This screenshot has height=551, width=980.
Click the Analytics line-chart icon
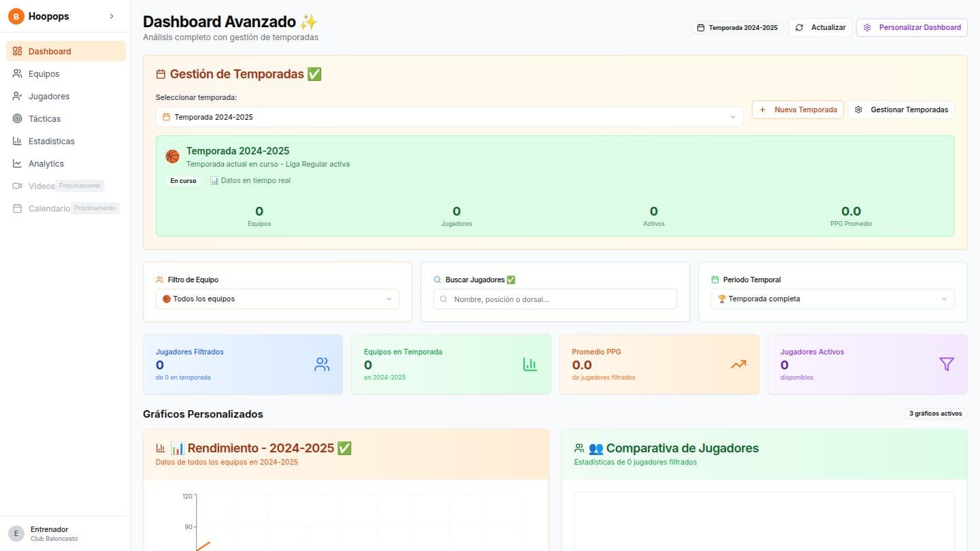(x=17, y=163)
